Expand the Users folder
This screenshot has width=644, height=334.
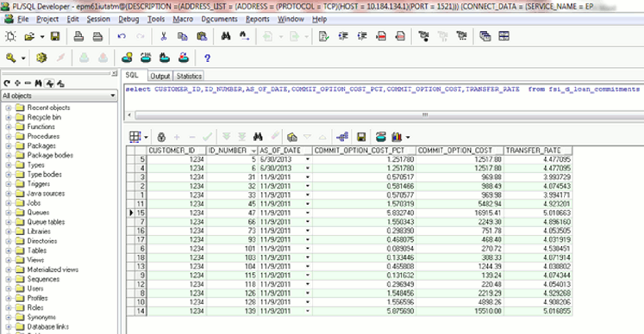[8, 289]
